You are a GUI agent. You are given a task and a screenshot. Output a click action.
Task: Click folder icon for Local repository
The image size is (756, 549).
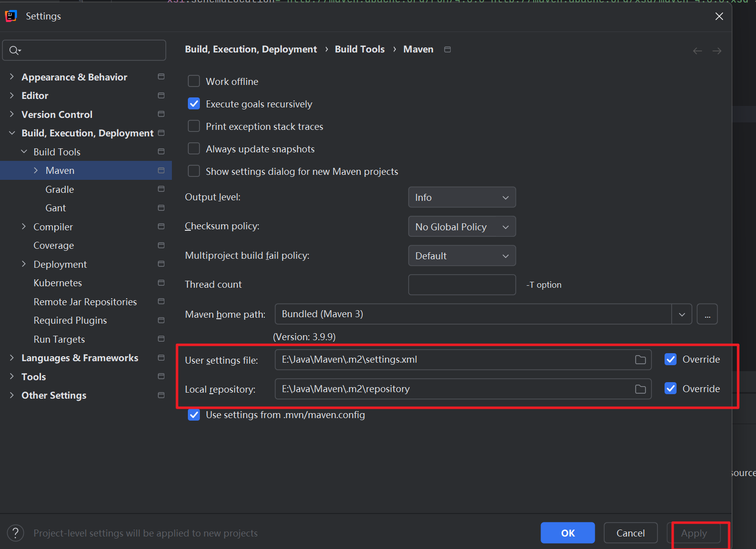point(640,389)
